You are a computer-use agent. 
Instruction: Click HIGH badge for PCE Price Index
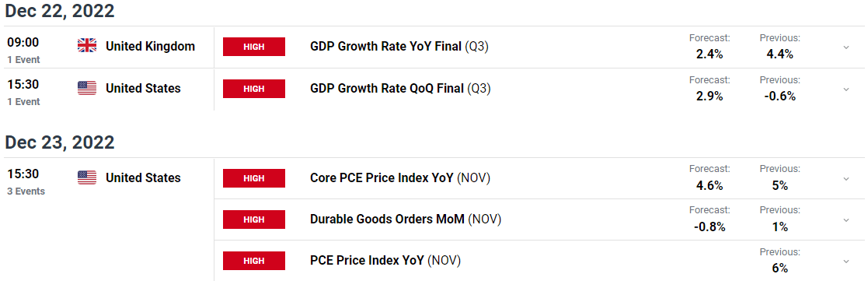tap(254, 261)
